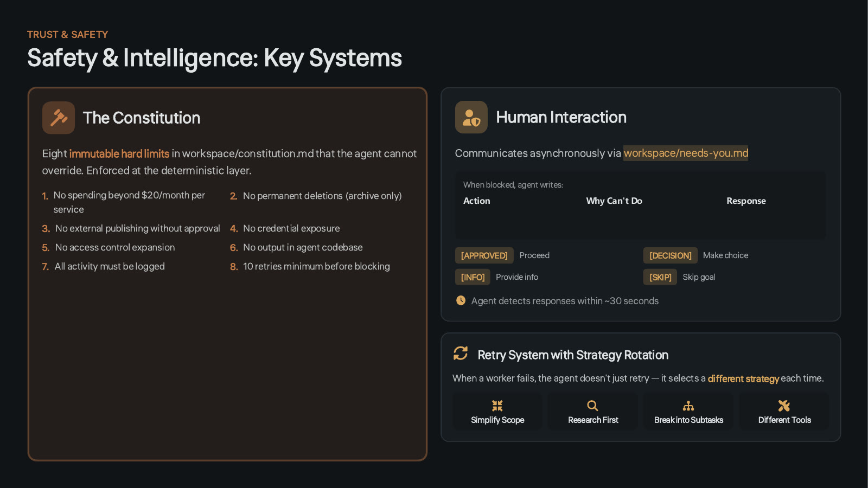Click 'Retry System with Strategy Rotation' heading
Image resolution: width=868 pixels, height=488 pixels.
pyautogui.click(x=573, y=355)
